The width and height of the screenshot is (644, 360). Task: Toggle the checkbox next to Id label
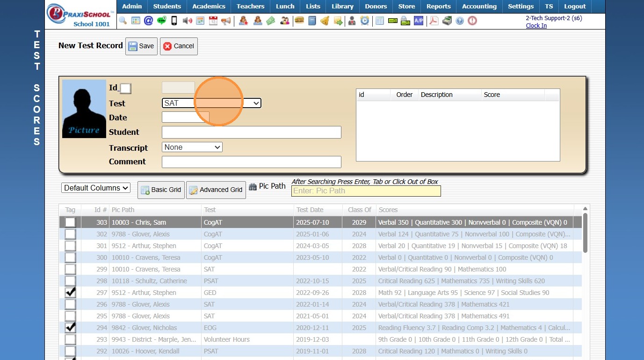125,88
